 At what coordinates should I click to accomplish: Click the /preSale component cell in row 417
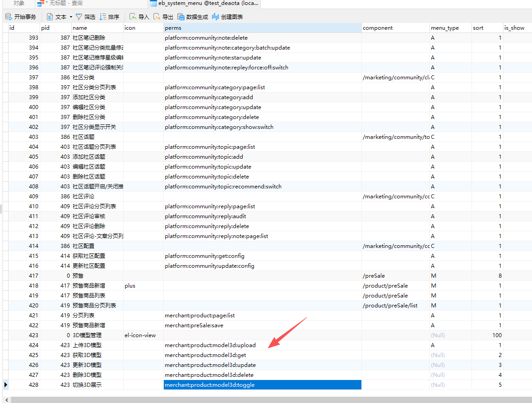[x=395, y=276]
